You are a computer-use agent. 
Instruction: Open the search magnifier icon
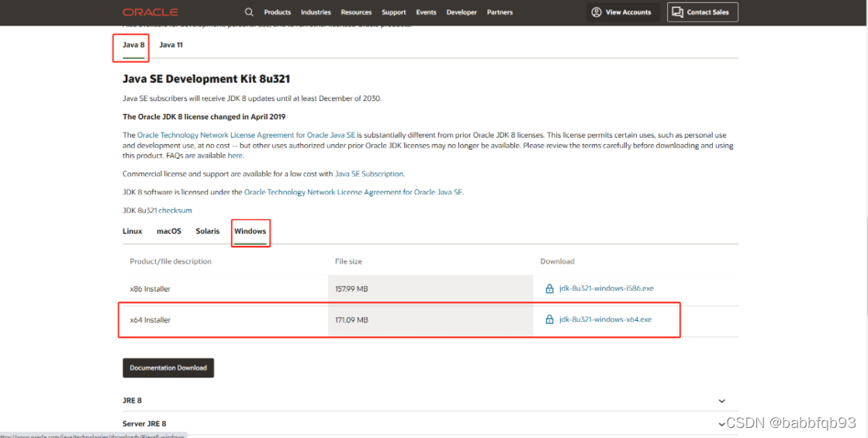pos(249,12)
